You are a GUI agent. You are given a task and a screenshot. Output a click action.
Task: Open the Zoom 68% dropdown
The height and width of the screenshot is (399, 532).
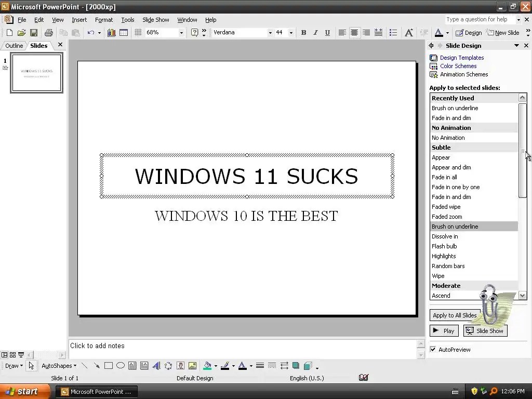tap(181, 33)
